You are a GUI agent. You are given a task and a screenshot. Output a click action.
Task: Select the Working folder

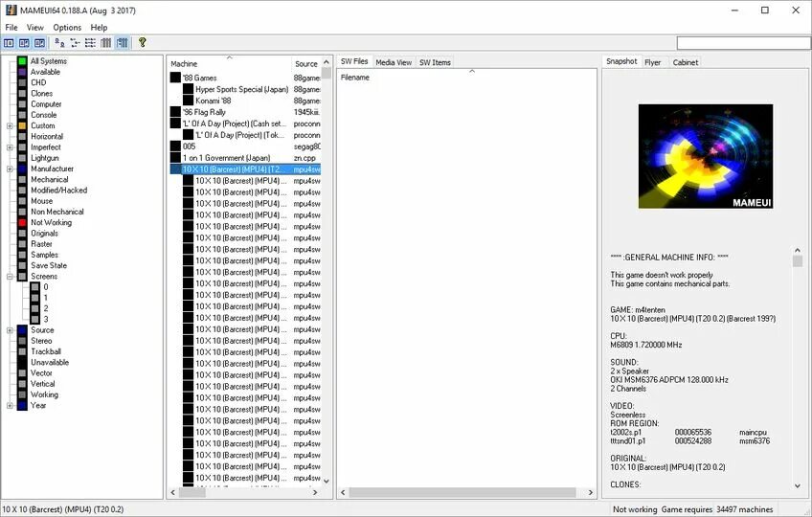click(45, 394)
